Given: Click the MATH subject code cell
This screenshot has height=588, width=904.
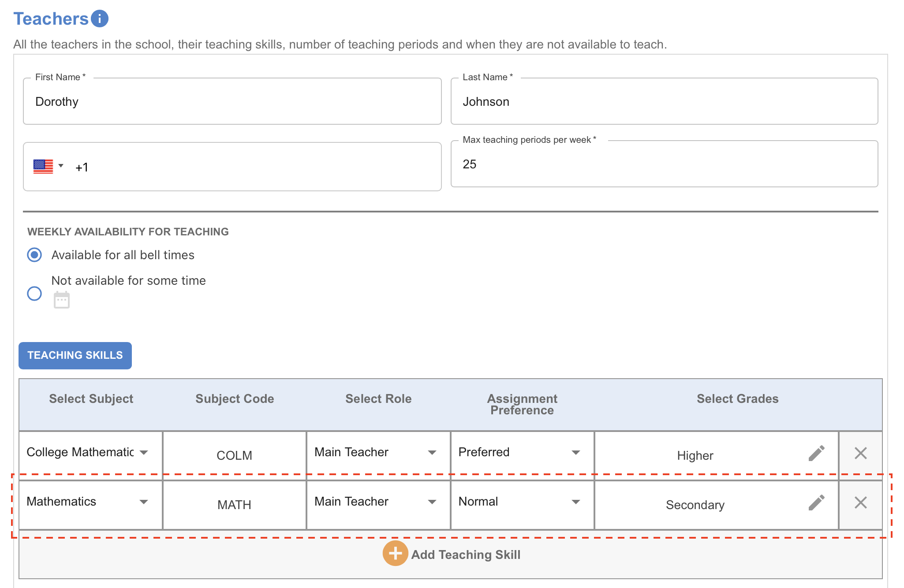Looking at the screenshot, I should coord(235,505).
